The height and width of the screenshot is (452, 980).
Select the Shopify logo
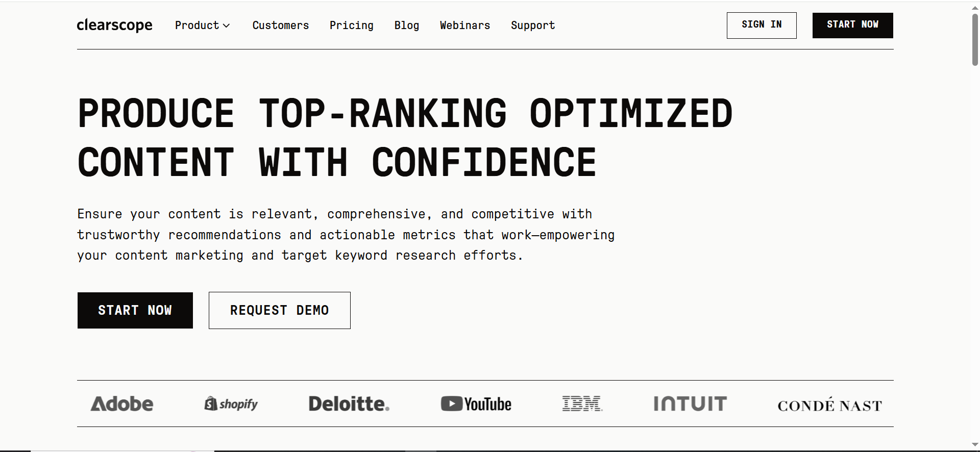tap(231, 404)
